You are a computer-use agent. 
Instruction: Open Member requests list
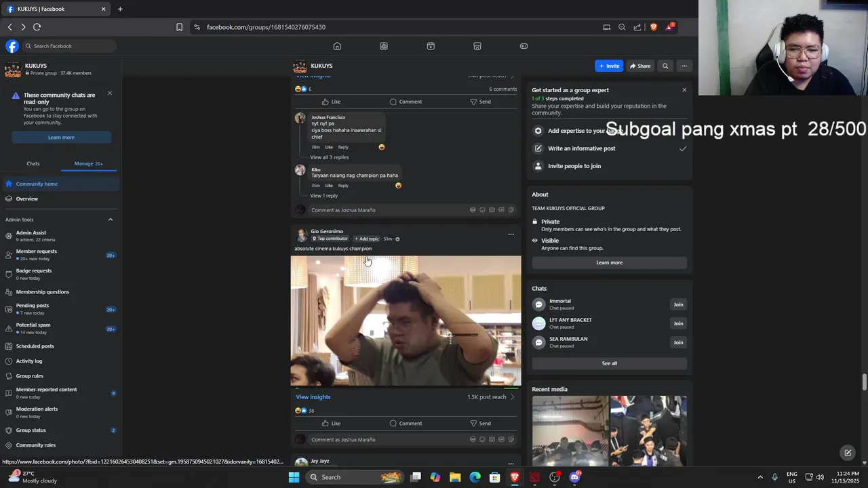60,255
